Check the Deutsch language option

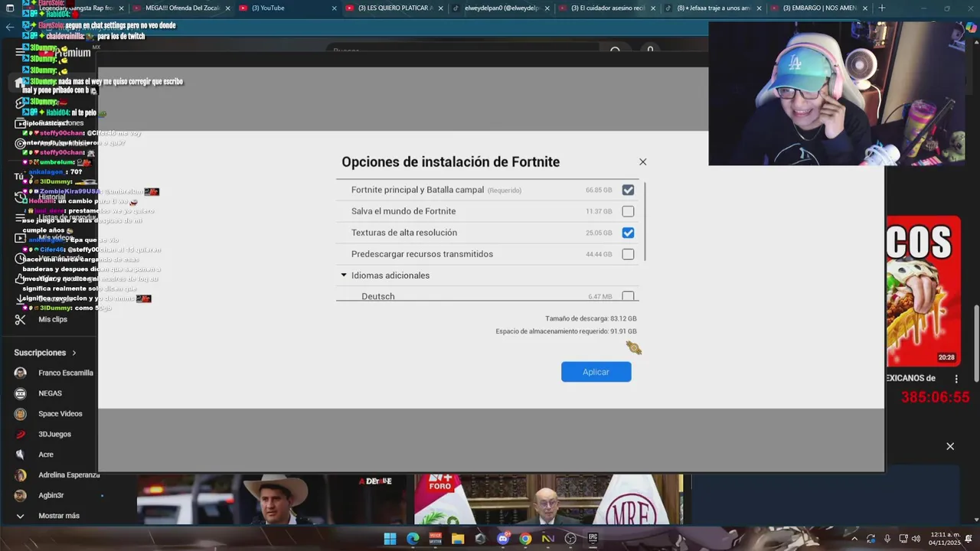pyautogui.click(x=628, y=296)
